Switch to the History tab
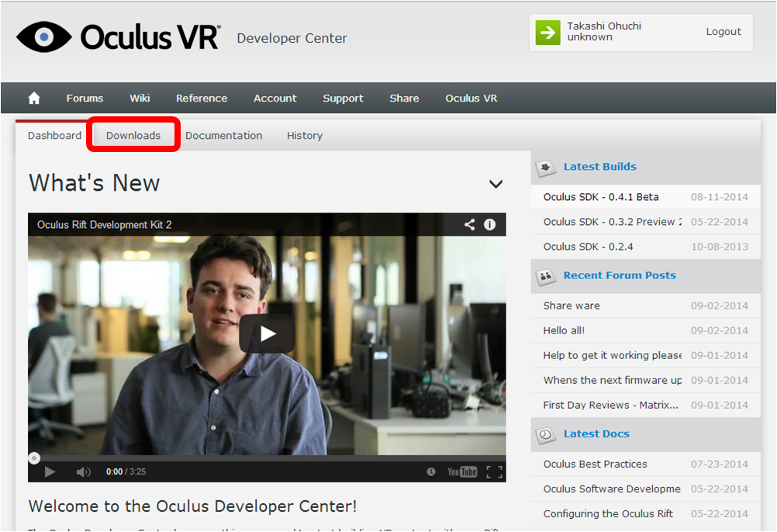The image size is (777, 532). [x=305, y=136]
